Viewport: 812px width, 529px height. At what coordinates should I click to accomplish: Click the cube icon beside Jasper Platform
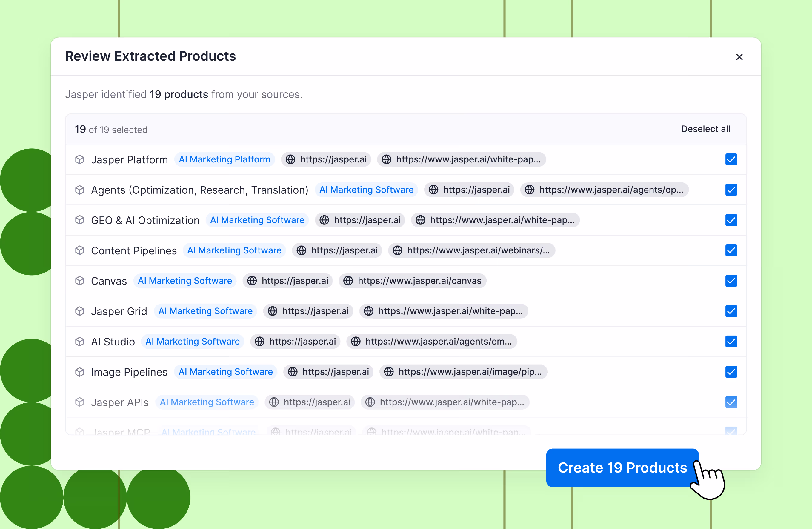(79, 159)
